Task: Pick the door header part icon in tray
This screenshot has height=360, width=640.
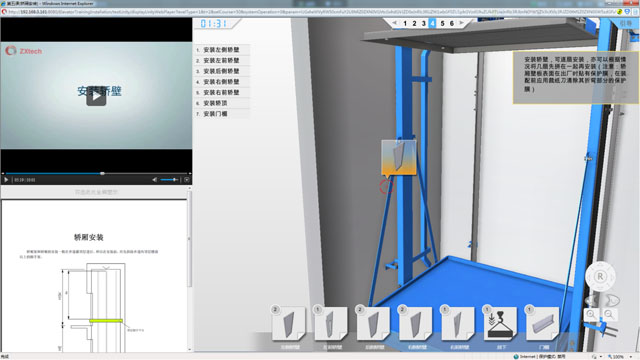Action: point(542,324)
